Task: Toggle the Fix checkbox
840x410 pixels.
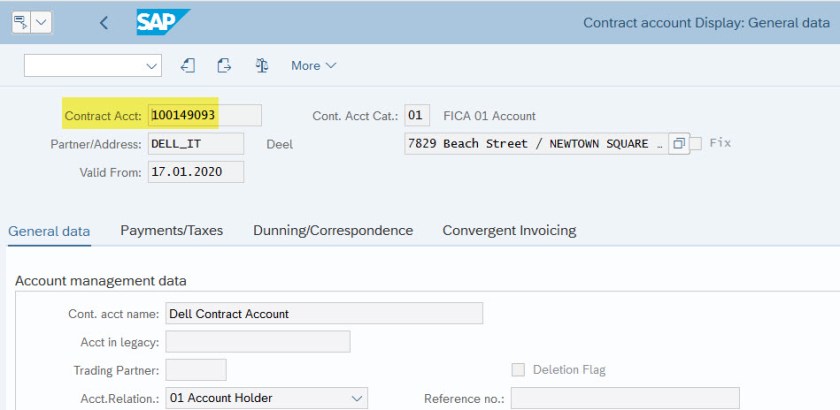Action: pyautogui.click(x=696, y=143)
